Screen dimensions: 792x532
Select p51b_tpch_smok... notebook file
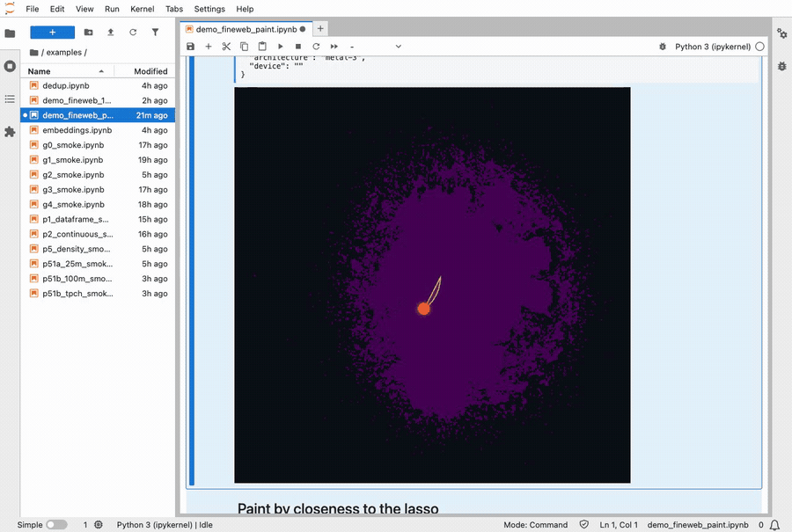(x=98, y=294)
